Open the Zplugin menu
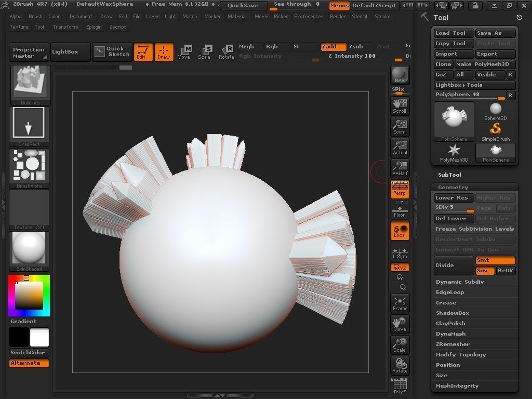Image resolution: width=532 pixels, height=399 pixels. (x=94, y=27)
